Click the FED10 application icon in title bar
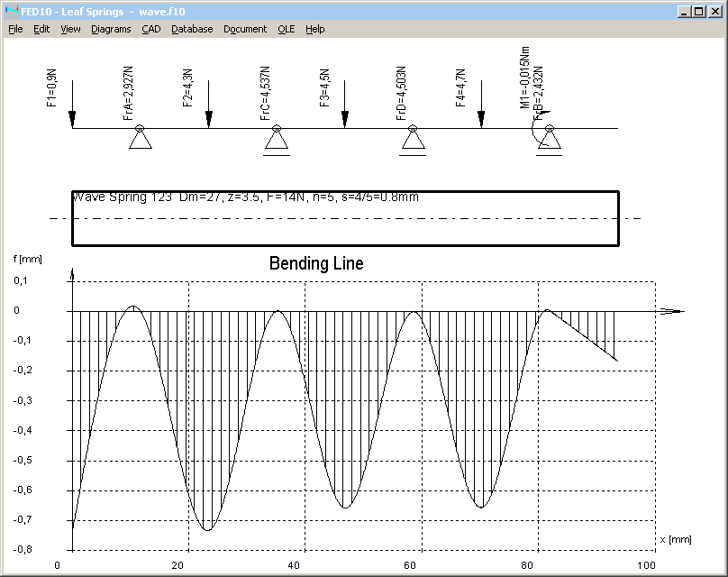The height and width of the screenshot is (577, 728). click(x=12, y=11)
